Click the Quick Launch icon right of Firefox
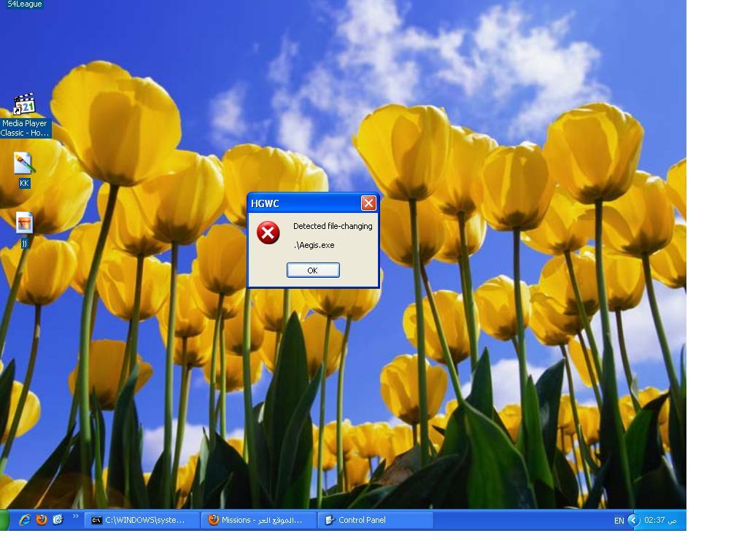The height and width of the screenshot is (560, 747). pyautogui.click(x=58, y=520)
